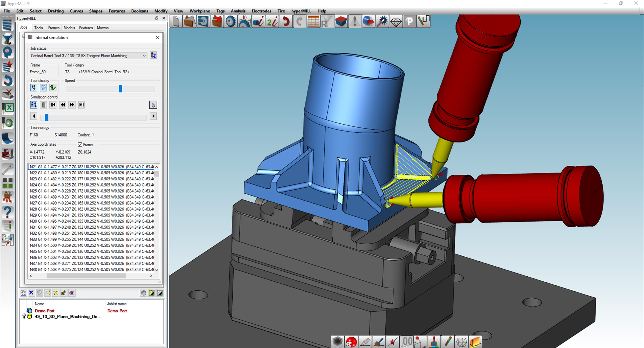Screen dimensions: 644x348
Task: Select NC line N30 in code list
Action: (x=91, y=221)
